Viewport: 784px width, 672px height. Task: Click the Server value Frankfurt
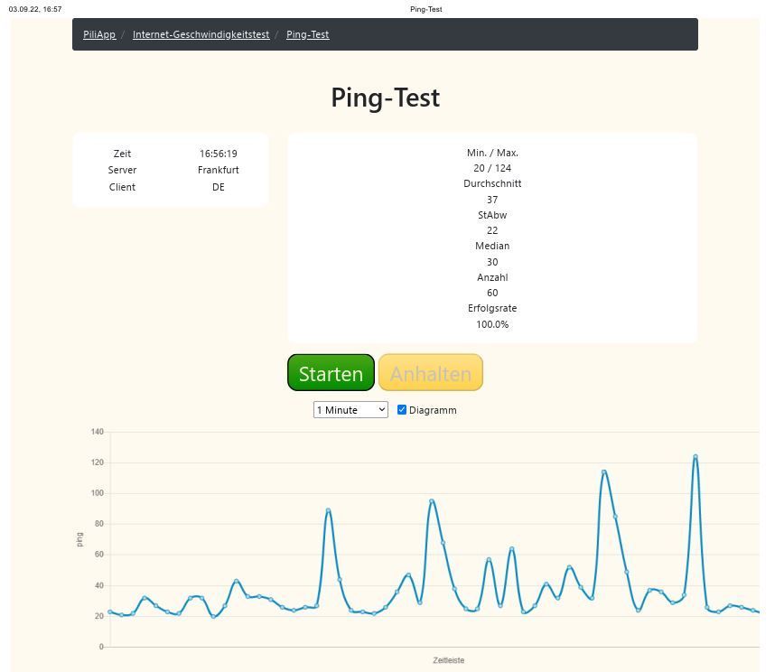[x=218, y=170]
